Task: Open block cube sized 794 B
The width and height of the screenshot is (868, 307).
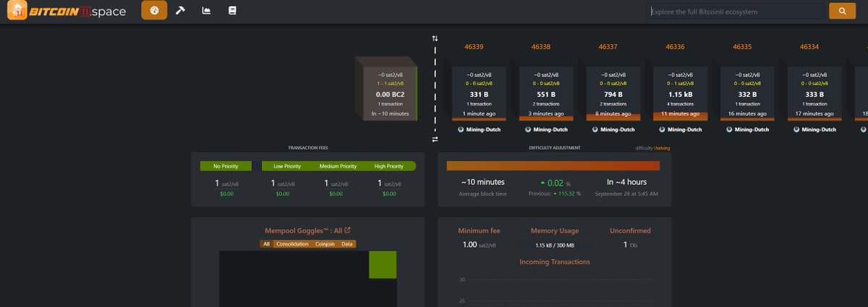Action: point(613,94)
